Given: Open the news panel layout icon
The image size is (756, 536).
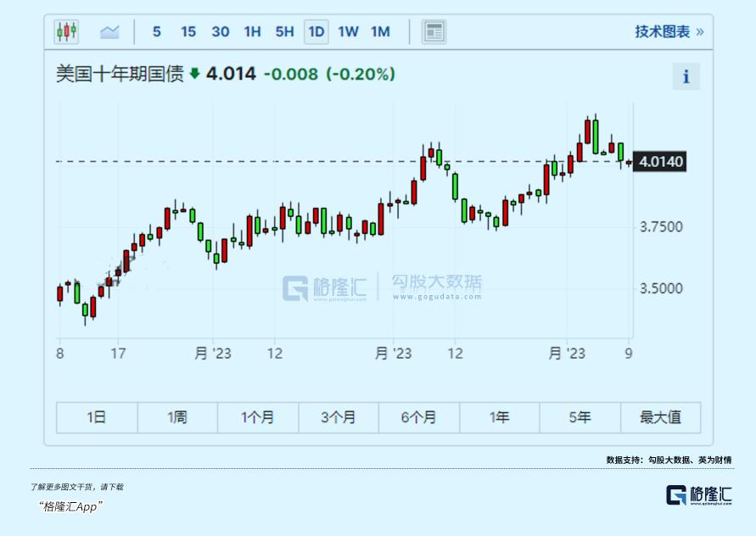Looking at the screenshot, I should tap(434, 32).
